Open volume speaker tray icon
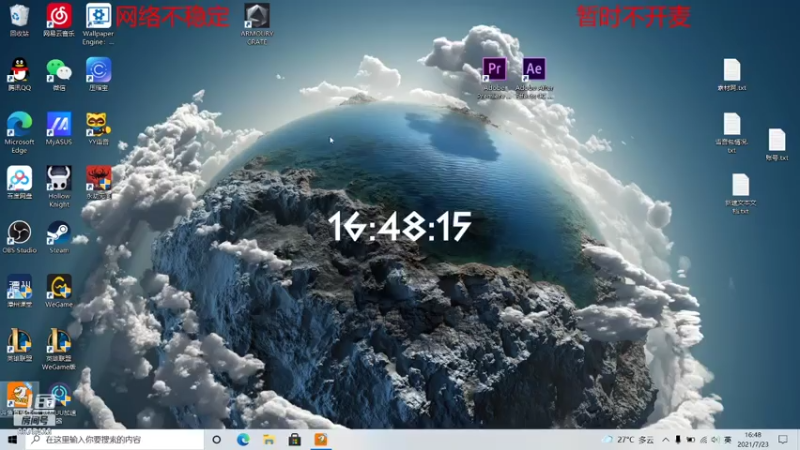 (715, 439)
